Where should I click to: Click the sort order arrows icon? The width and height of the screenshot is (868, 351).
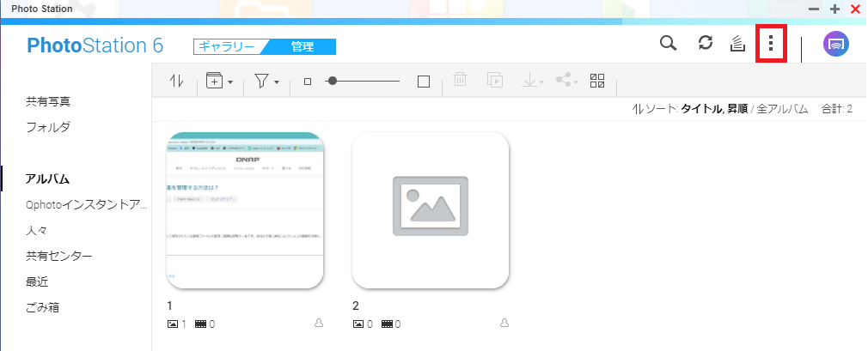point(176,82)
